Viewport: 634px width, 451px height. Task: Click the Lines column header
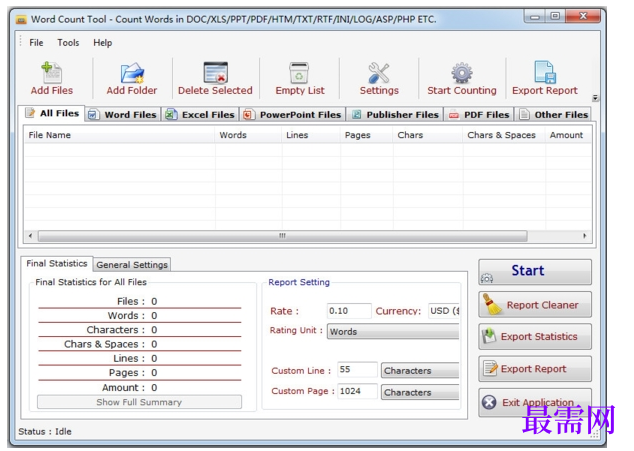[x=311, y=135]
